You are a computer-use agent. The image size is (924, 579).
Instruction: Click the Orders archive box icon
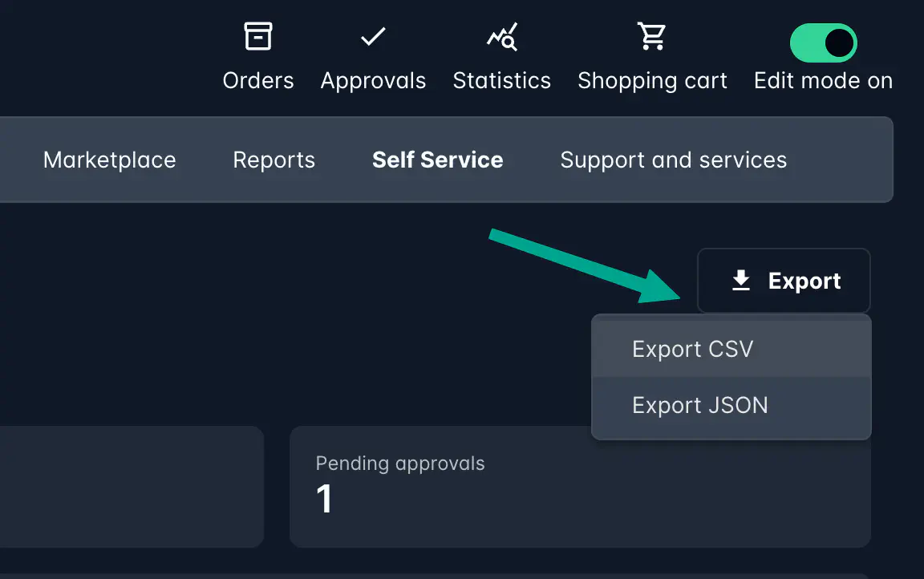pos(258,37)
